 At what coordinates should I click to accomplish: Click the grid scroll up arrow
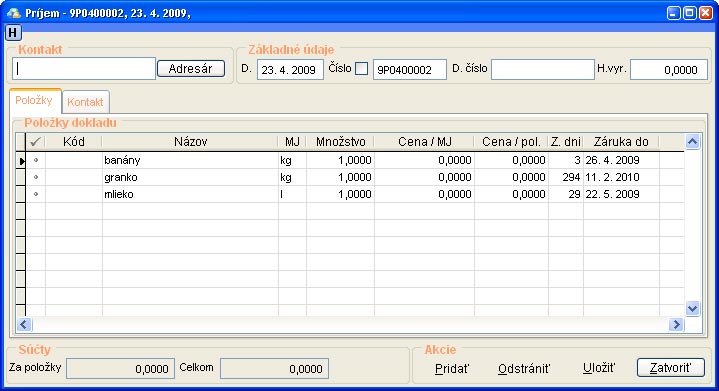click(x=692, y=142)
